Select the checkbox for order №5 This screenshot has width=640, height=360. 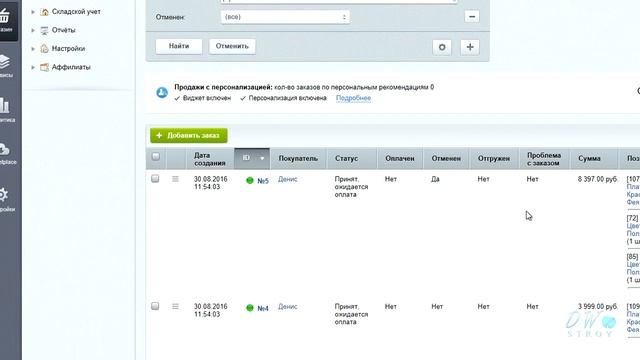pyautogui.click(x=155, y=179)
